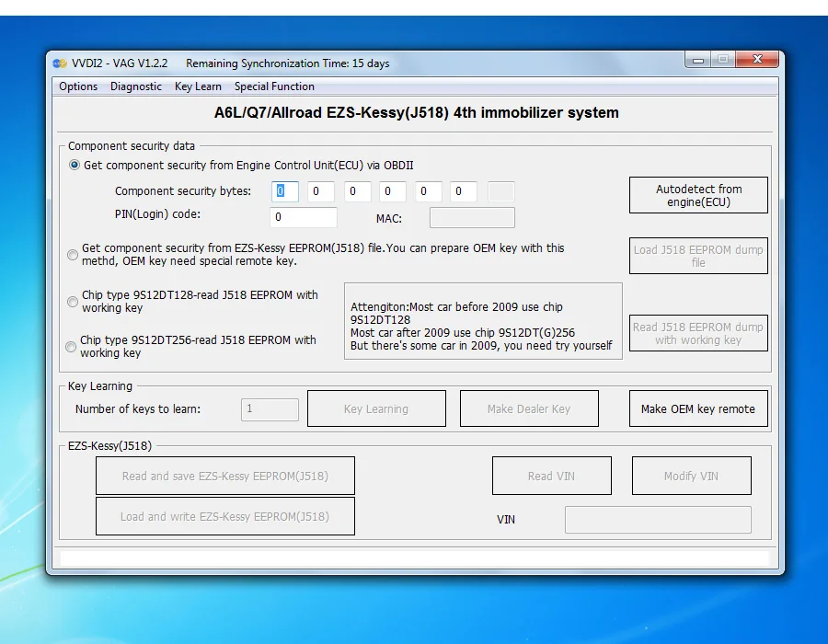Click the Remaining Synchronization Time text
The image size is (828, 644).
pos(288,63)
